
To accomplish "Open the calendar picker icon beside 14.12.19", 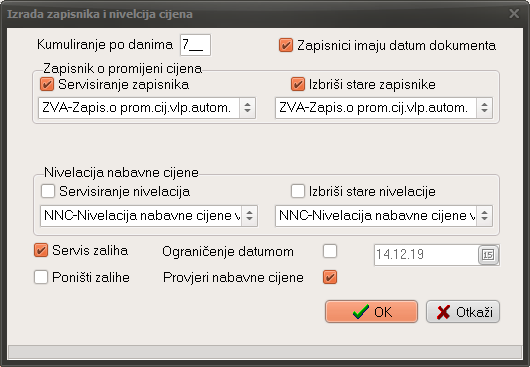I will coord(488,255).
